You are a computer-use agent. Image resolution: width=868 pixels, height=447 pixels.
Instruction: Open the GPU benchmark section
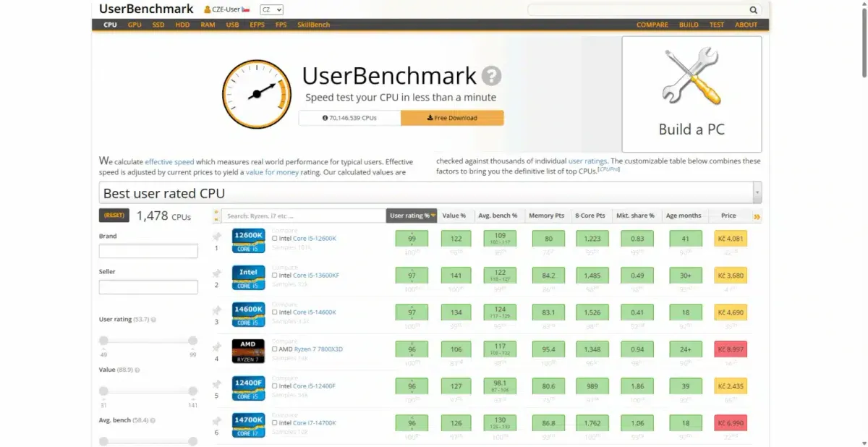(134, 24)
